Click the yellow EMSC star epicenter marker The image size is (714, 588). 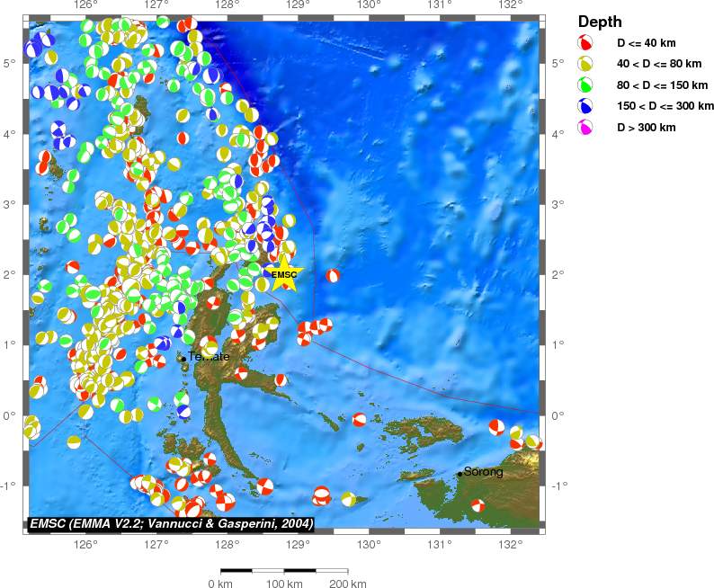coord(285,275)
